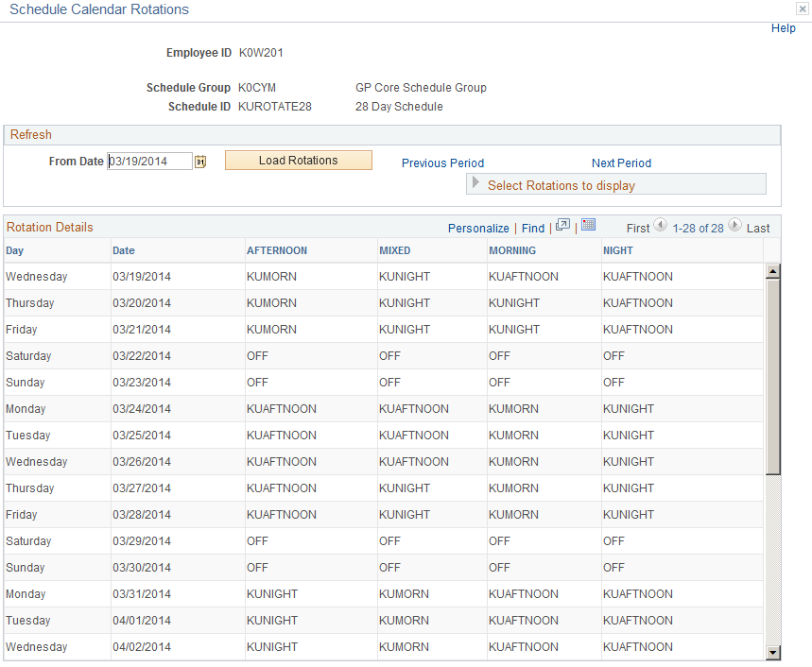Close the Schedule Calendar Rotations window
Screen dimensions: 812x667
click(803, 9)
